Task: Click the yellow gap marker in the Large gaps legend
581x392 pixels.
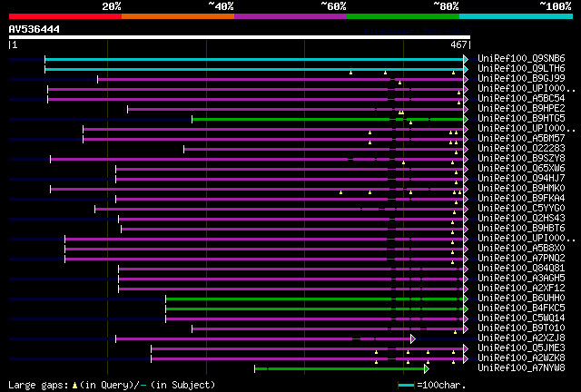Action: coord(74,386)
